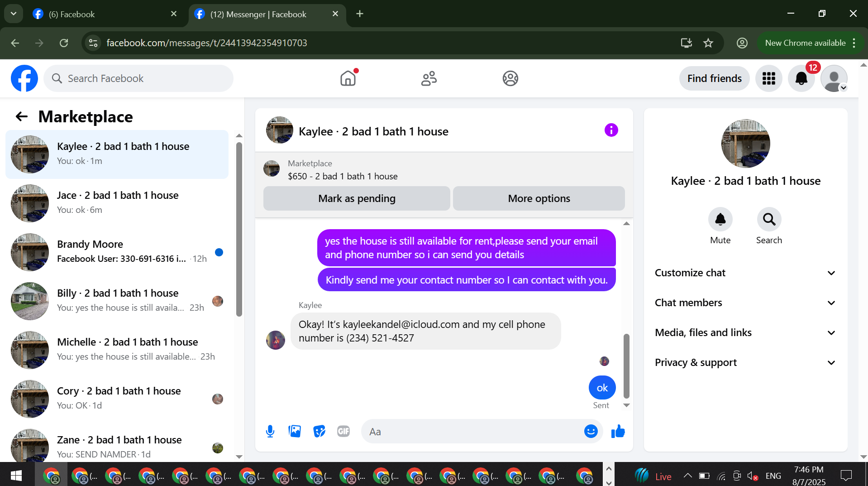868x486 pixels.
Task: Choose a GIF icon
Action: [x=343, y=431]
